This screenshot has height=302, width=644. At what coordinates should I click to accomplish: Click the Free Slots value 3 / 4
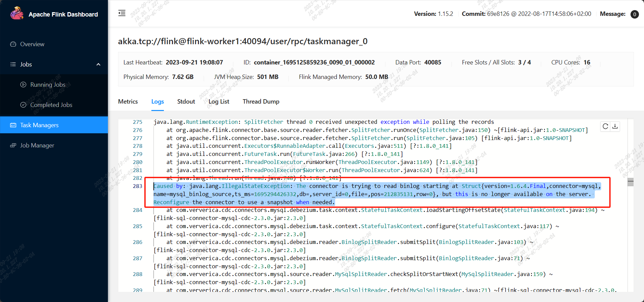(525, 62)
